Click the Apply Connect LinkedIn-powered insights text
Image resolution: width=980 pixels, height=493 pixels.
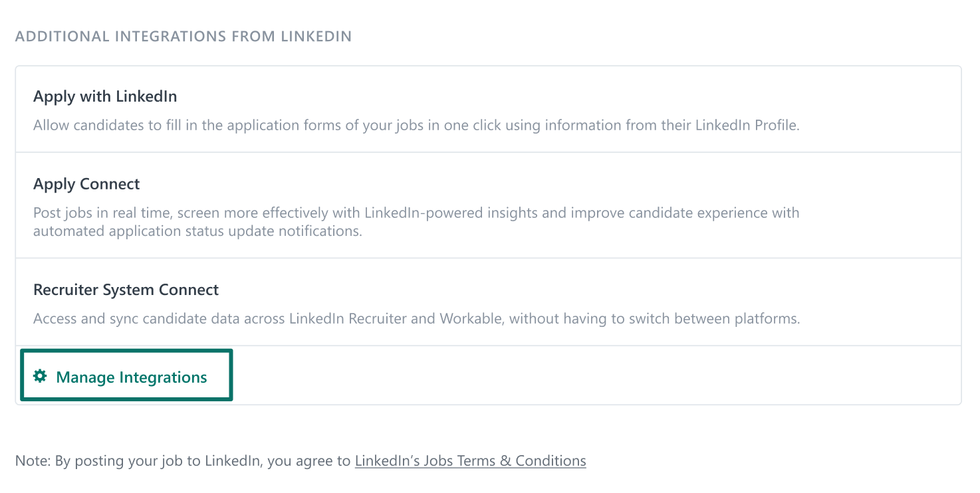416,213
